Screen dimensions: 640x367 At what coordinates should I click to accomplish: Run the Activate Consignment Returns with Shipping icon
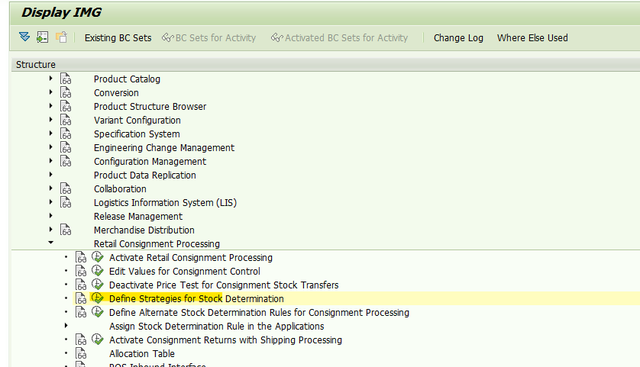[x=97, y=340]
